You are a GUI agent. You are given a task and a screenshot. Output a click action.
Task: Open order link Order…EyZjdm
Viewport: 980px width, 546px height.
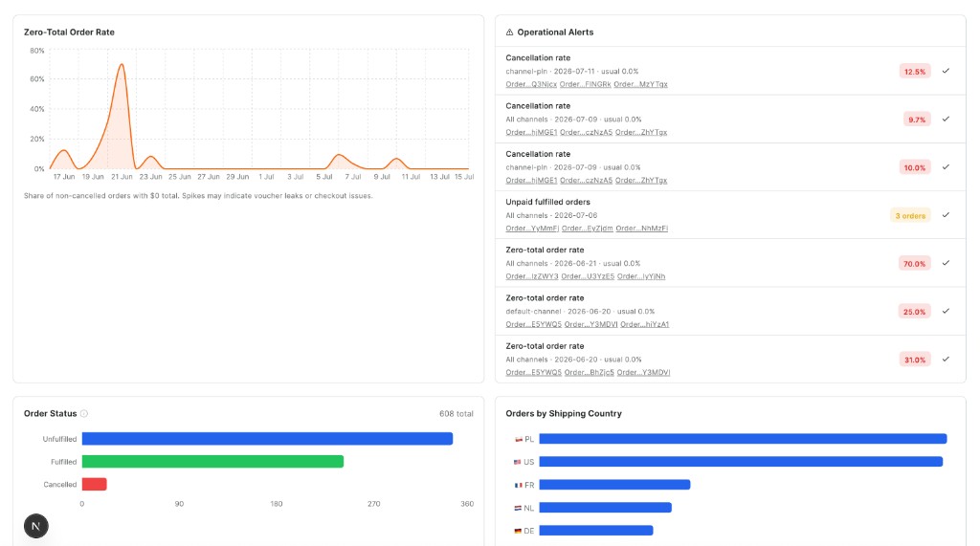[588, 229]
